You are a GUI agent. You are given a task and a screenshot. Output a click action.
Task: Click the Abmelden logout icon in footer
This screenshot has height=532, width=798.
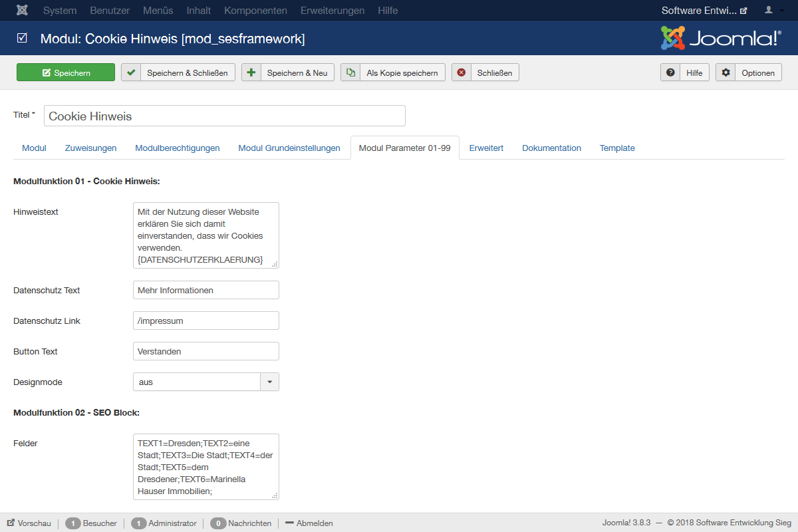point(289,523)
